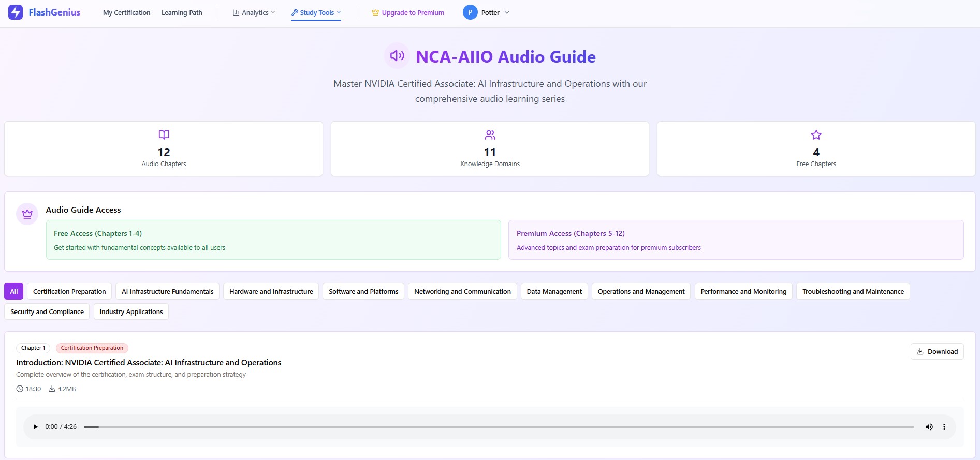
Task: Click the star icon above Free Chapters
Action: click(x=816, y=135)
